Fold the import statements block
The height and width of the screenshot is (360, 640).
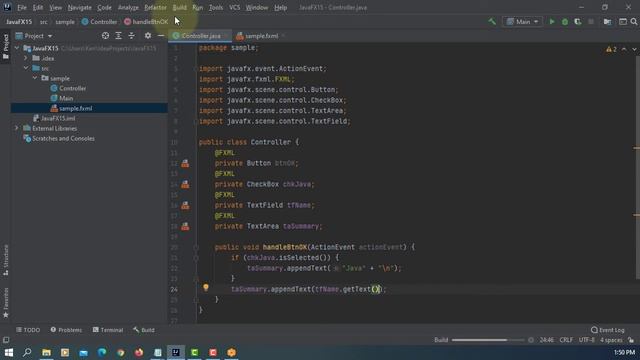pos(196,69)
